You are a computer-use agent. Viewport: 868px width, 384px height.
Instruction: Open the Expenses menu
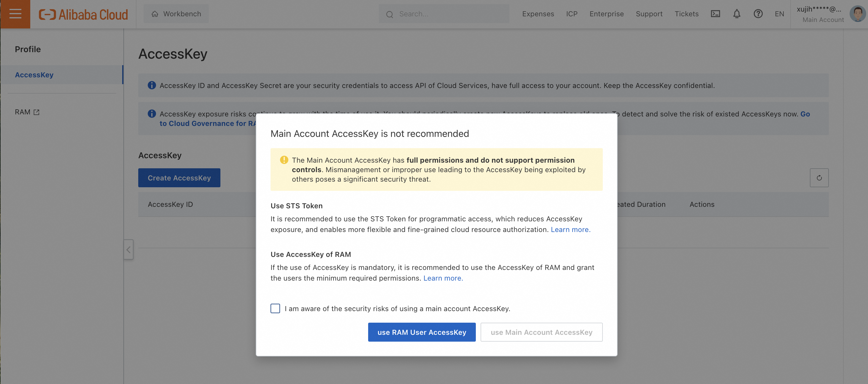tap(538, 14)
